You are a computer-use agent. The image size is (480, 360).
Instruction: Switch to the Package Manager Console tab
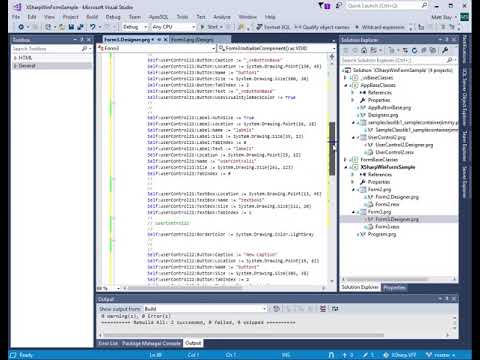click(x=151, y=343)
